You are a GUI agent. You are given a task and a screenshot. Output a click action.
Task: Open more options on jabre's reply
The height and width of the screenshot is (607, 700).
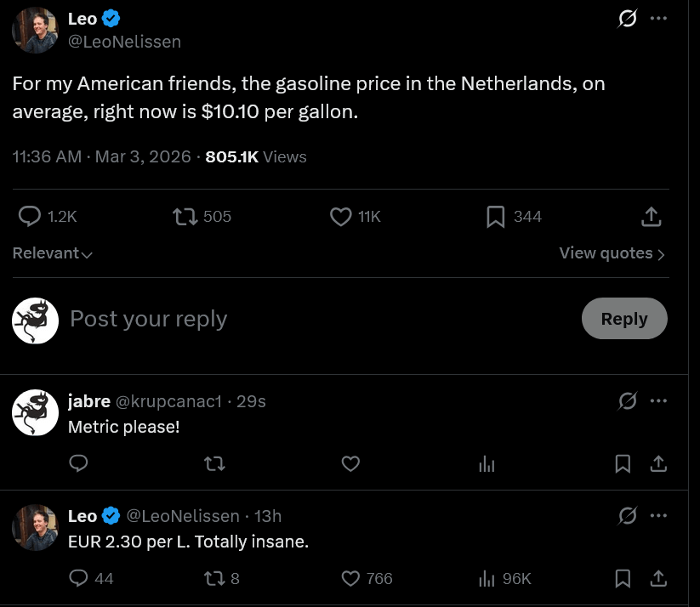click(x=658, y=400)
